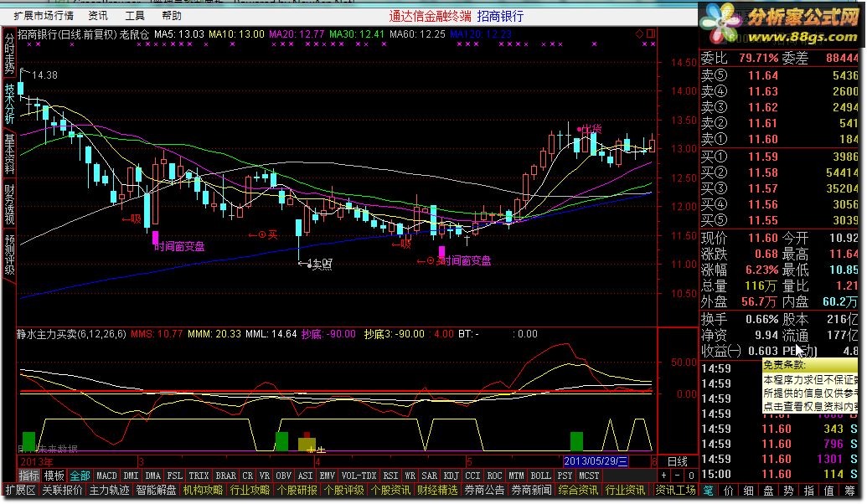
Task: Switch indicator to RSI
Action: coord(391,476)
